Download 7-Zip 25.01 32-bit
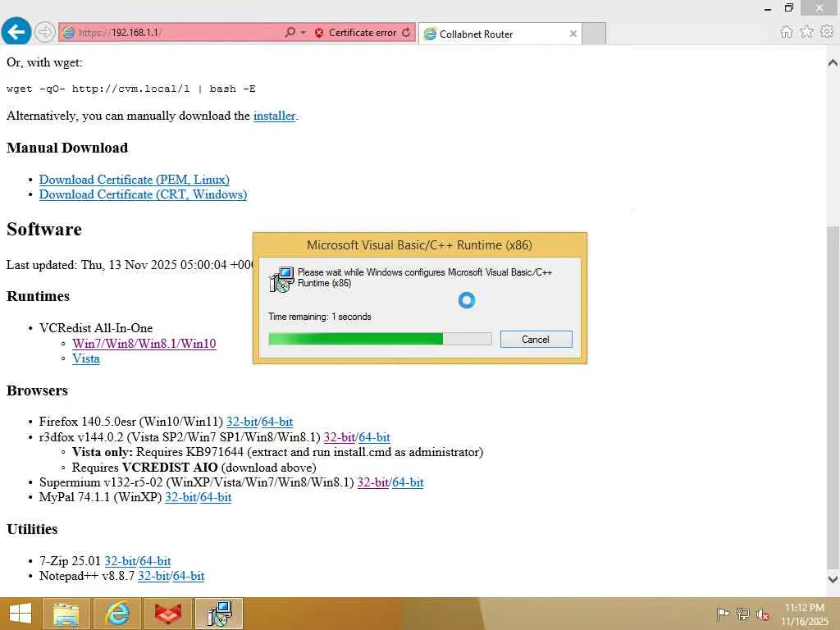Image resolution: width=840 pixels, height=630 pixels. pos(120,561)
